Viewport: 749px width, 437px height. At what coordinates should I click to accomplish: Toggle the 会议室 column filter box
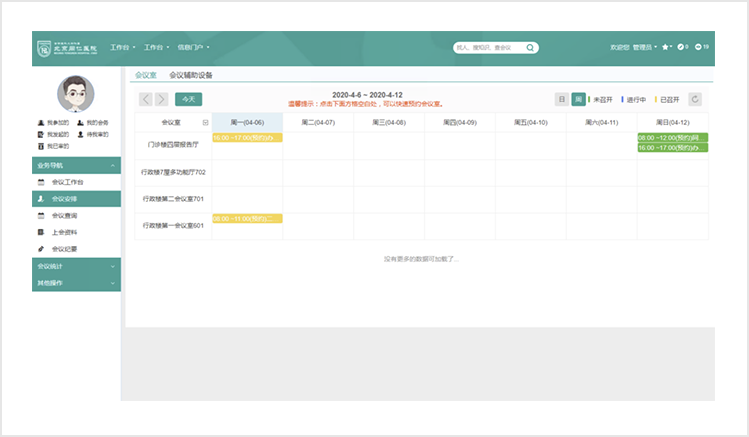point(206,122)
